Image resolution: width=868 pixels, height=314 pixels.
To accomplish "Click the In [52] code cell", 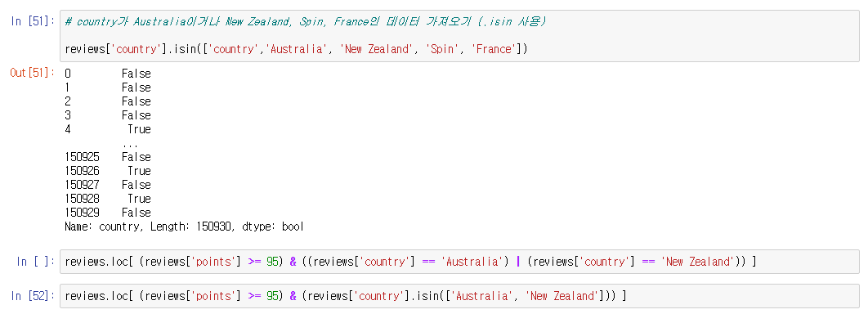I will [459, 296].
